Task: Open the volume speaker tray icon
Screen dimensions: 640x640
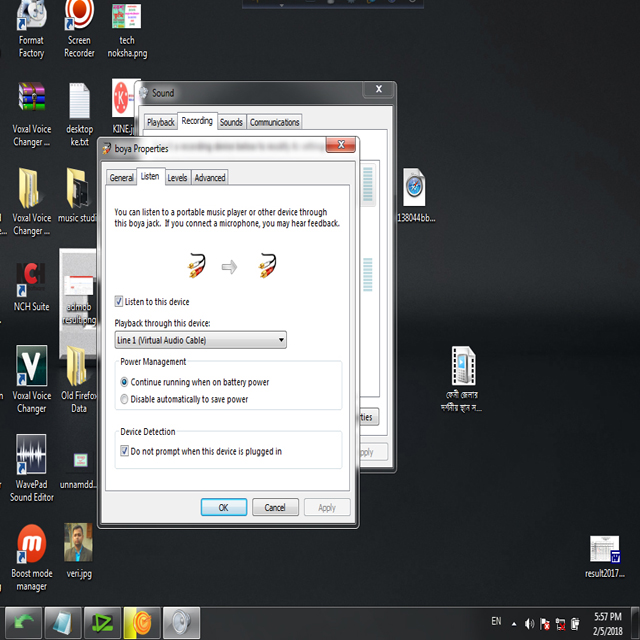Action: tap(529, 624)
